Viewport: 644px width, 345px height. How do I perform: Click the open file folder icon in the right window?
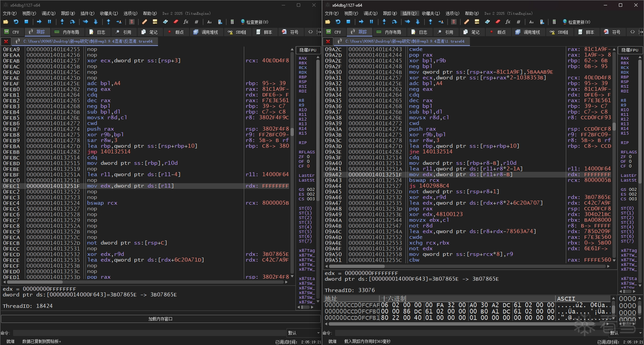328,22
